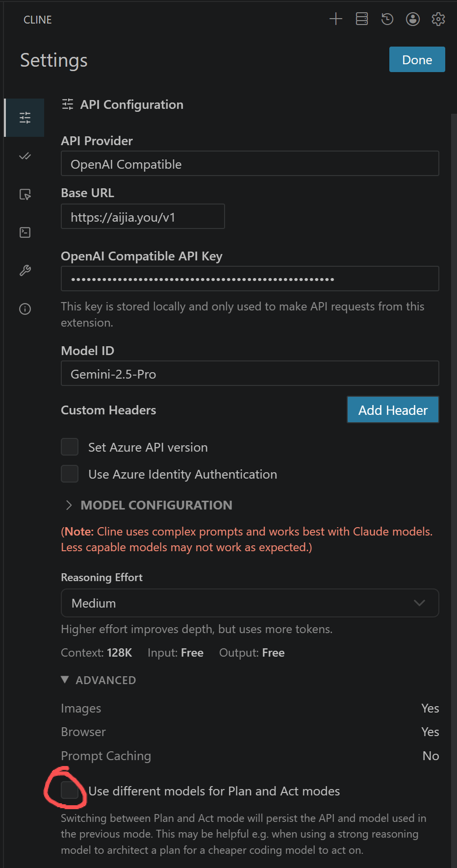Screen dimensions: 457x868
Task: Click the Add Header button
Action: 393,410
